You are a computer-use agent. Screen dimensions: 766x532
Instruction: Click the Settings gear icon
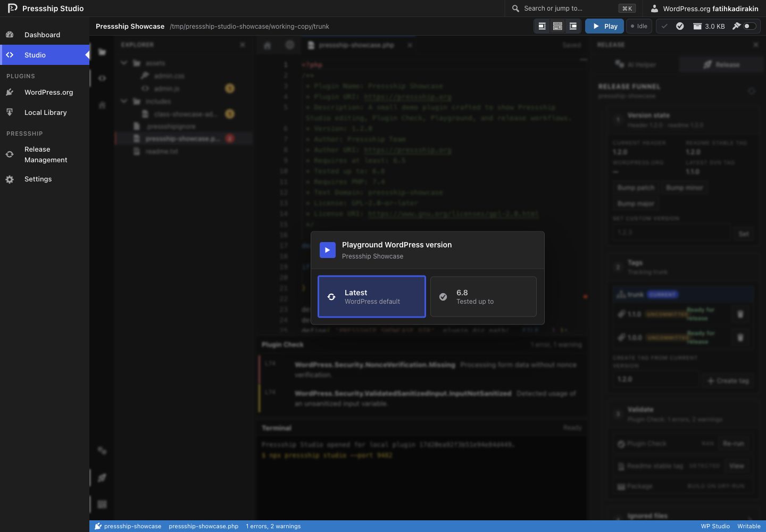tap(10, 179)
